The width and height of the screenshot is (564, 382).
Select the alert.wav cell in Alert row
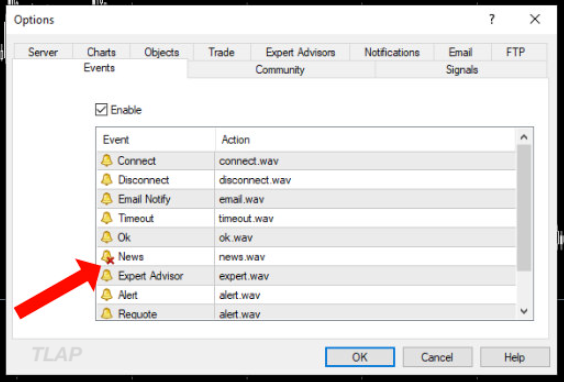click(365, 295)
